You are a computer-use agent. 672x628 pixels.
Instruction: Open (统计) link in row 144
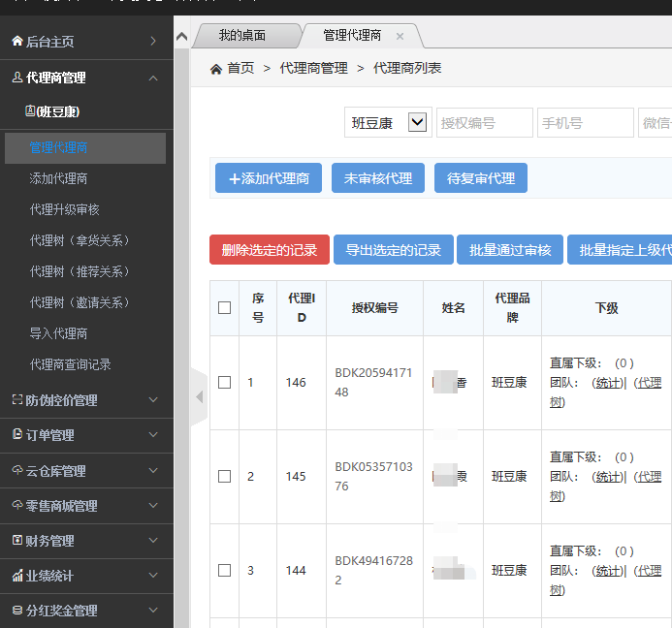(607, 571)
